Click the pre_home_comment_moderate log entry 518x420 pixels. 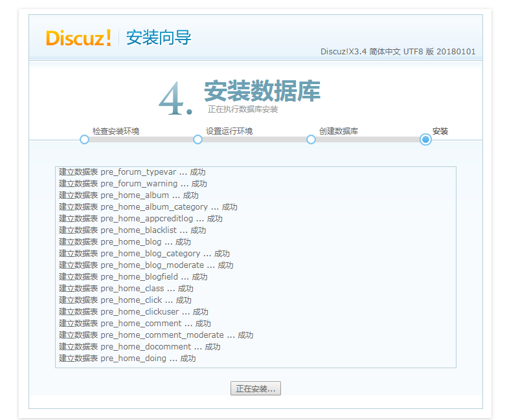(x=155, y=335)
